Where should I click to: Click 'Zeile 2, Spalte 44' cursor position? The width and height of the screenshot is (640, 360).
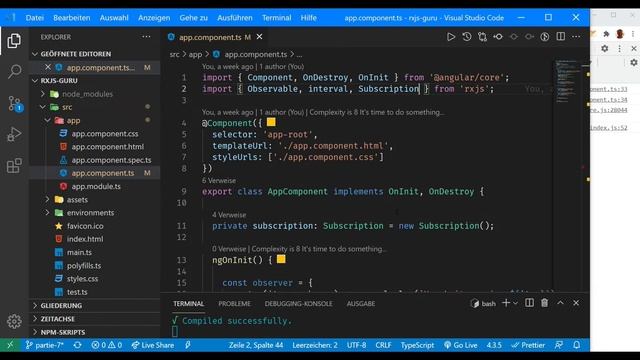pos(256,345)
